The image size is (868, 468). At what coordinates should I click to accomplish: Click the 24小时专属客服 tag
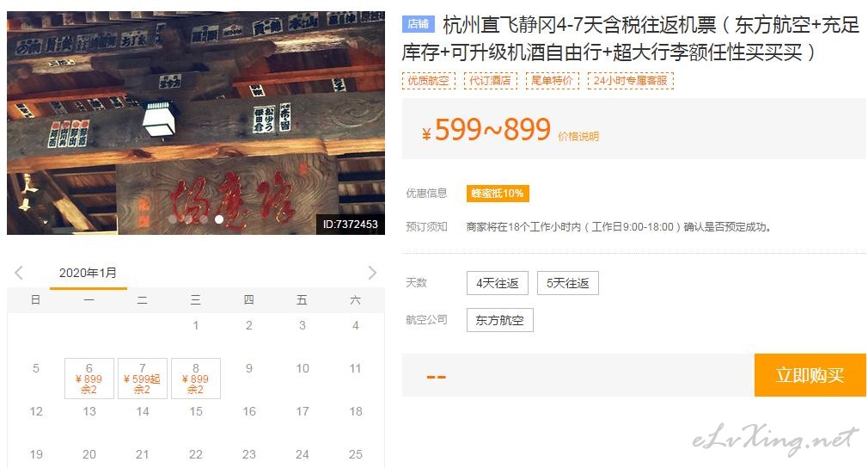(631, 80)
